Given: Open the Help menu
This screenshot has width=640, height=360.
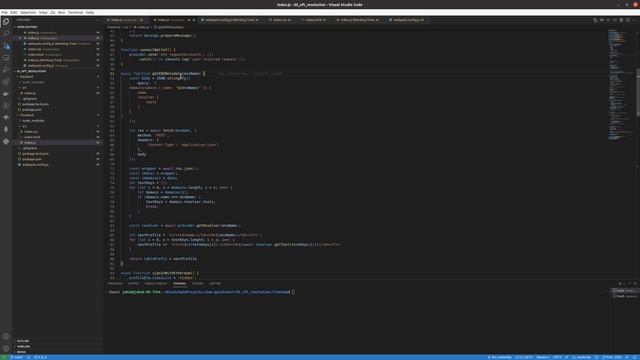Looking at the screenshot, I should (x=90, y=13).
